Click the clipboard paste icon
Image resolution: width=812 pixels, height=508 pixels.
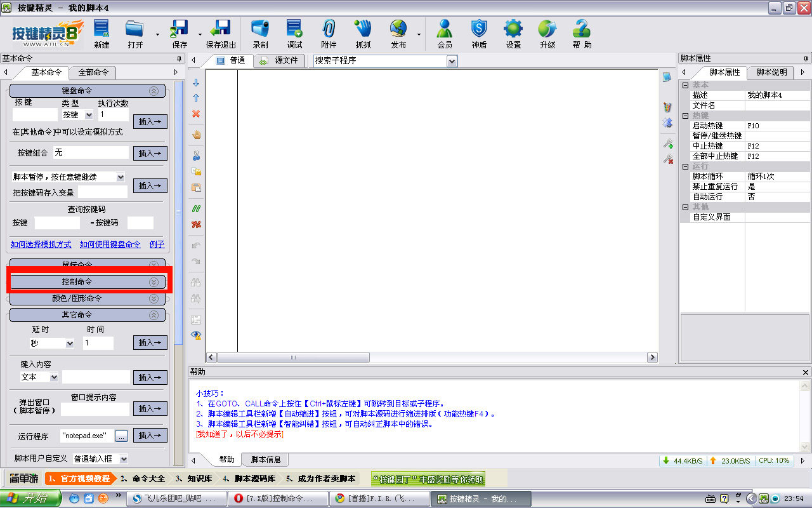point(196,187)
